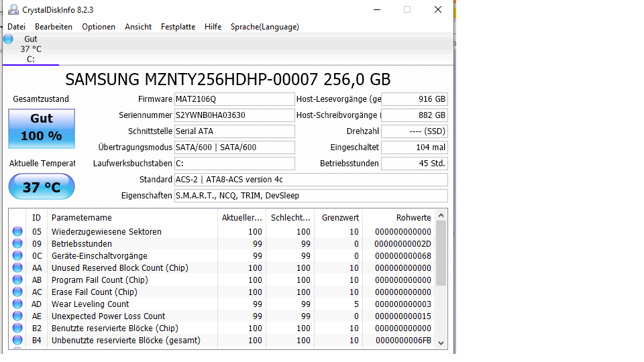
Task: Click status orb for Wiederzugewiesene Sektoren row
Action: pyautogui.click(x=17, y=231)
